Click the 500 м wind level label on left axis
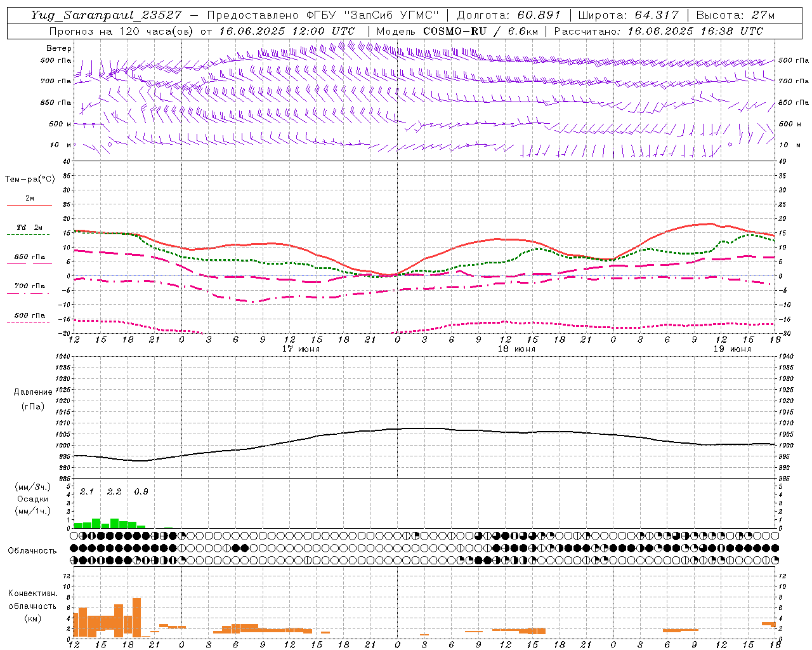The image size is (812, 650). [61, 124]
